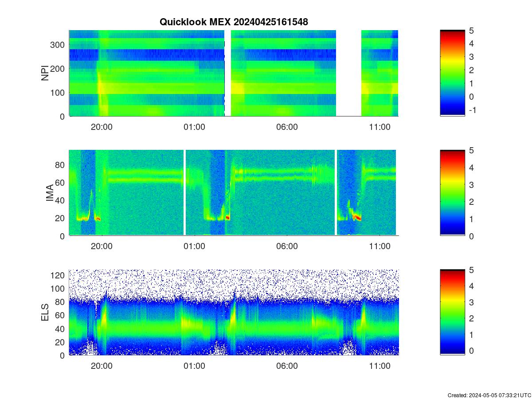Click the NPI panel color bar
This screenshot has width=532, height=399.
[x=452, y=73]
